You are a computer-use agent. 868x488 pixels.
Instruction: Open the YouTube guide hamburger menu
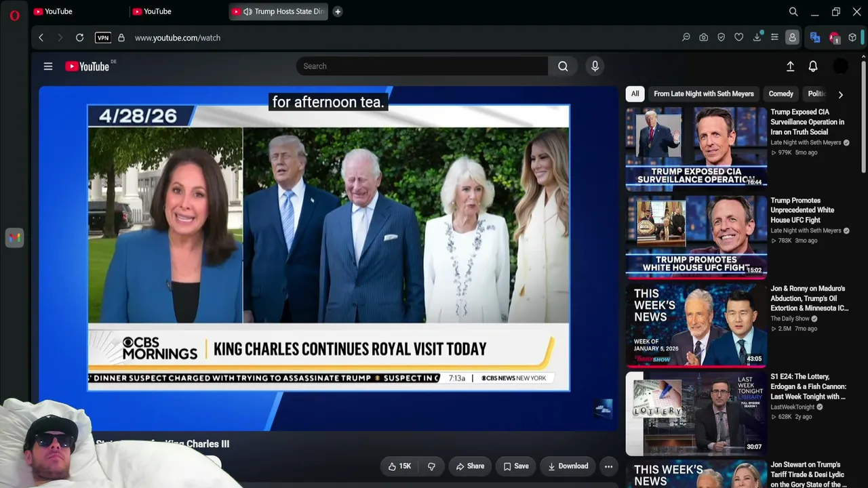(48, 66)
